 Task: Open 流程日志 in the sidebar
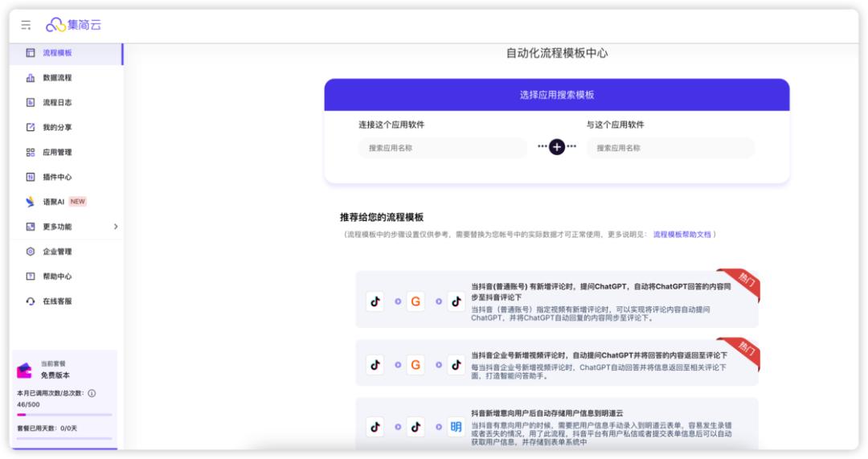point(56,103)
